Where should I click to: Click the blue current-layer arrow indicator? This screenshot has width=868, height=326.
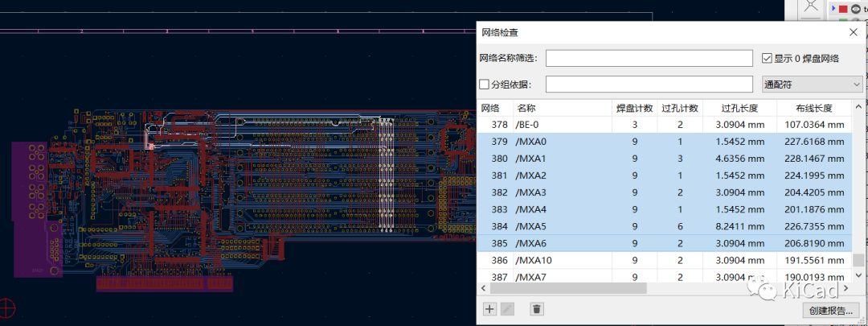click(833, 8)
